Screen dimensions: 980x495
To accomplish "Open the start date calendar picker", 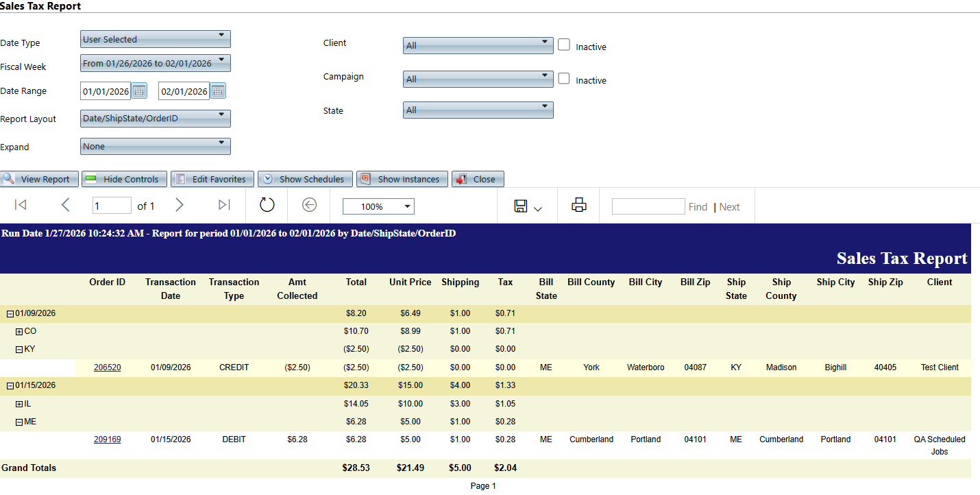I will (139, 91).
